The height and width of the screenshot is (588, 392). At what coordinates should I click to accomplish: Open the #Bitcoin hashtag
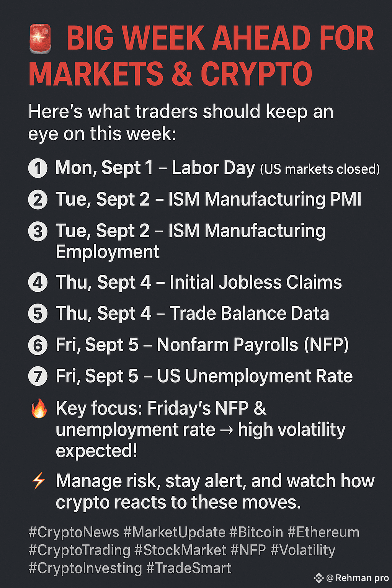pyautogui.click(x=256, y=532)
